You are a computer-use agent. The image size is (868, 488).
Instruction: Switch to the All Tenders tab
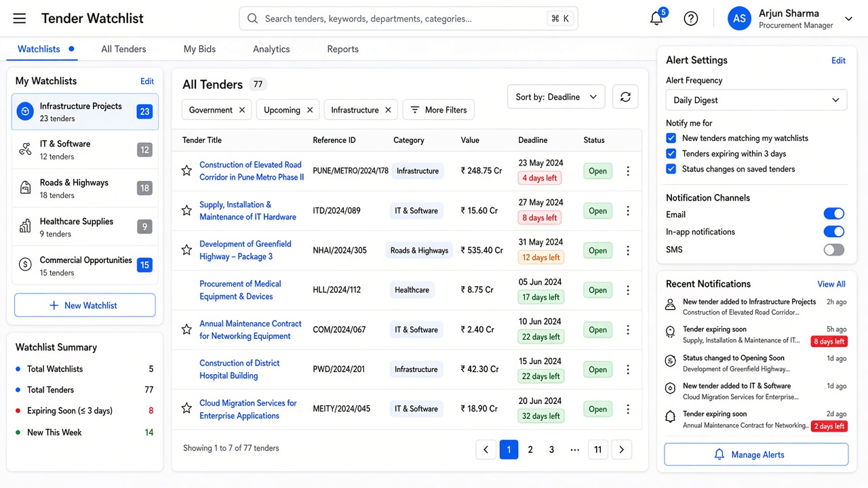[x=123, y=49]
